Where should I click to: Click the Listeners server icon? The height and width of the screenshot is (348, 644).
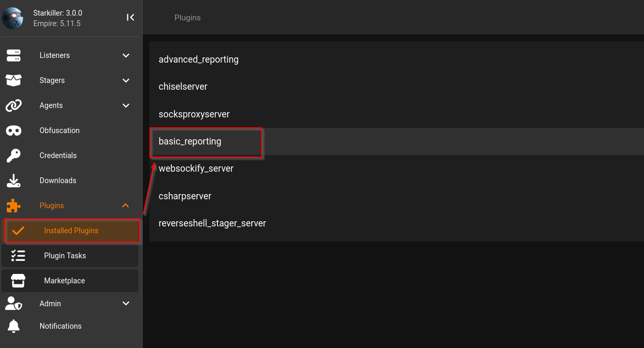click(14, 55)
